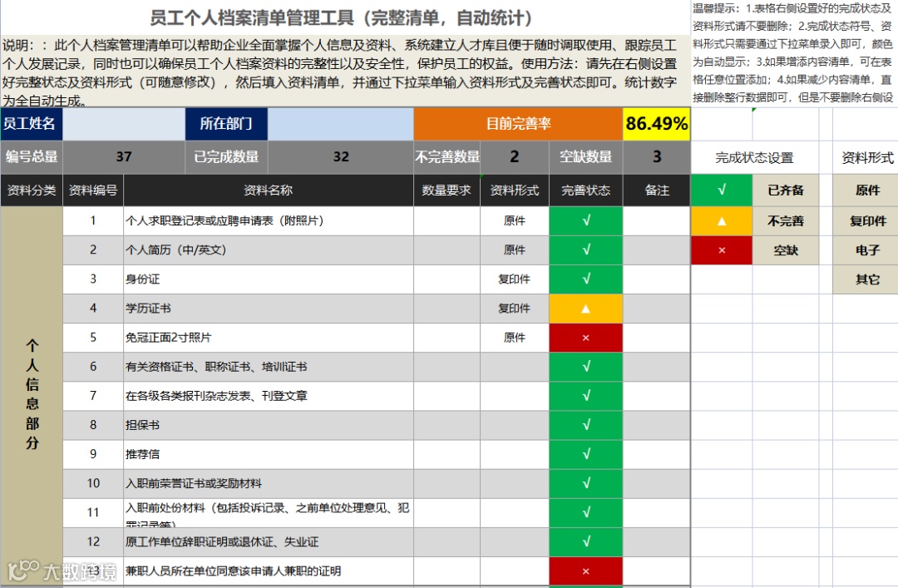Click green check legend swatch for 已齐备
Screen dimensions: 898x588
[x=722, y=190]
